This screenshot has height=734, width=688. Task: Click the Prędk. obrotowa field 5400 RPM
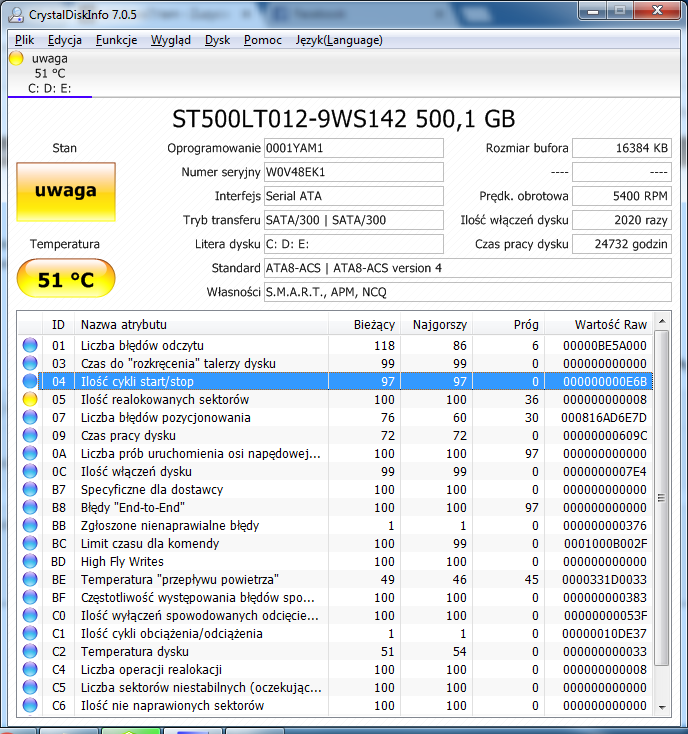pos(622,196)
